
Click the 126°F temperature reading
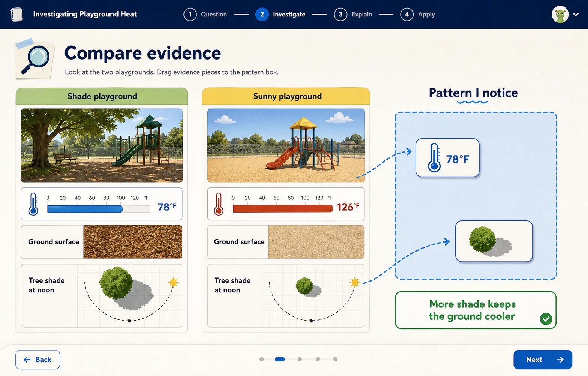coord(348,207)
